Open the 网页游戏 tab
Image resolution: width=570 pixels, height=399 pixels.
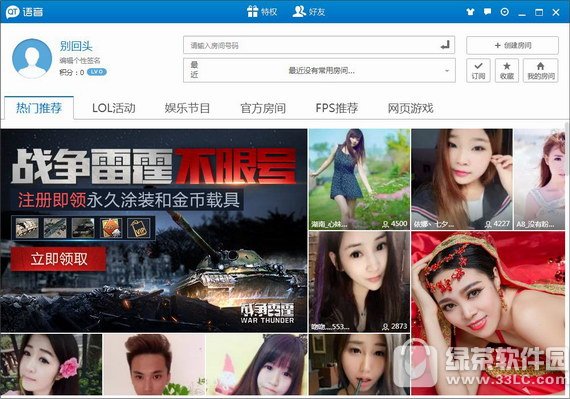coord(410,108)
